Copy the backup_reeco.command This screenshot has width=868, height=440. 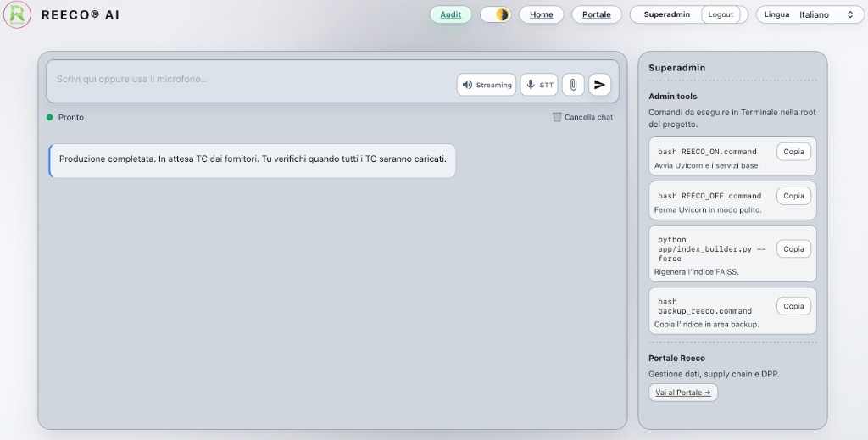793,306
